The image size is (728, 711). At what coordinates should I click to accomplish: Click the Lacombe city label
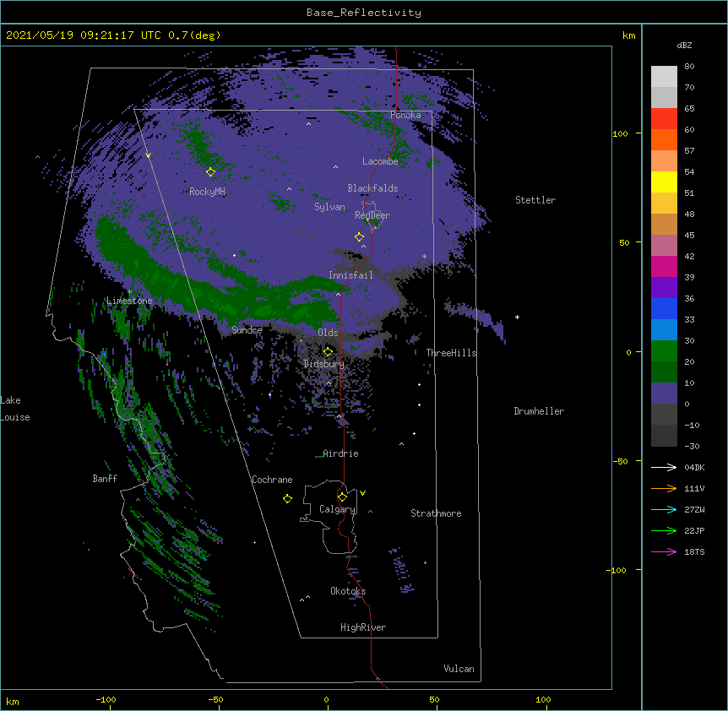(380, 161)
